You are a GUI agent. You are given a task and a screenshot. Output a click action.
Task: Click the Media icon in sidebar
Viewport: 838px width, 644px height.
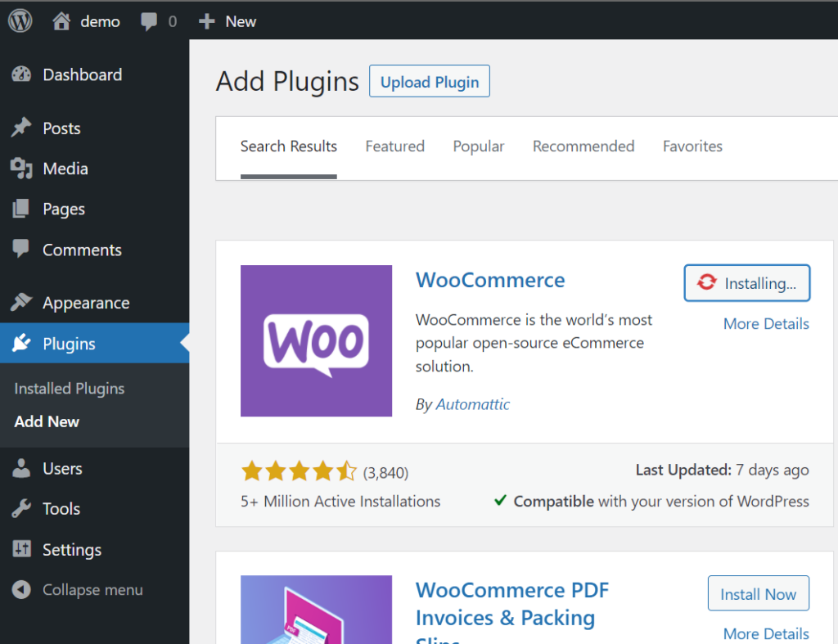click(x=21, y=169)
